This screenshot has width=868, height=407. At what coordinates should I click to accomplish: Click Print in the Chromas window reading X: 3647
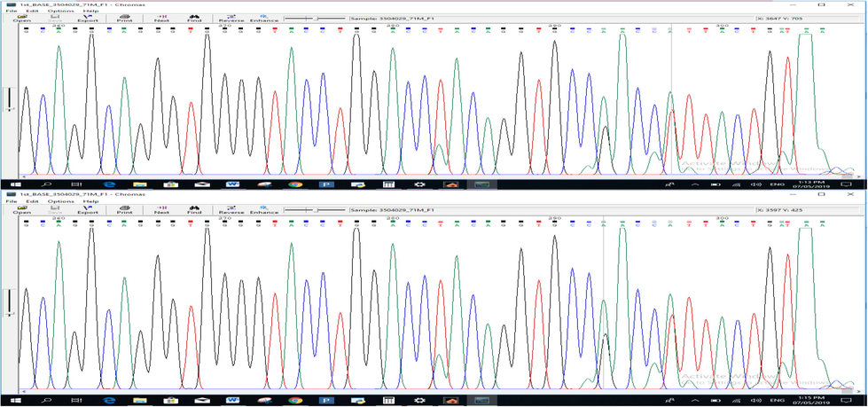[x=124, y=19]
